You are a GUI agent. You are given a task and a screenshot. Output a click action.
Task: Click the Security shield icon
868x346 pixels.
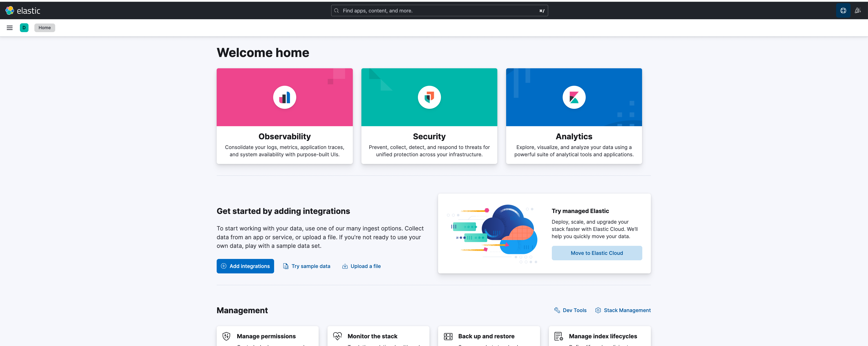tap(429, 97)
